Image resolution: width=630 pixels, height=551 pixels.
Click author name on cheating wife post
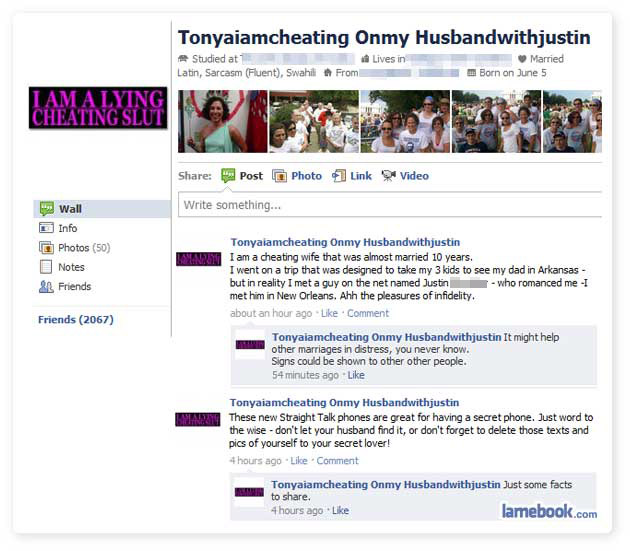345,242
